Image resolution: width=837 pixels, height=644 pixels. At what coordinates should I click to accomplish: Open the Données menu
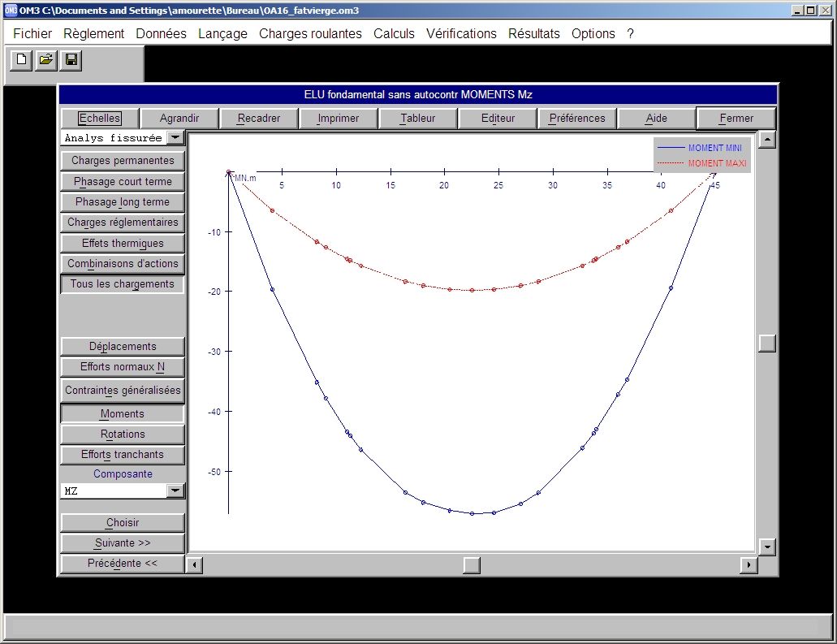(162, 33)
